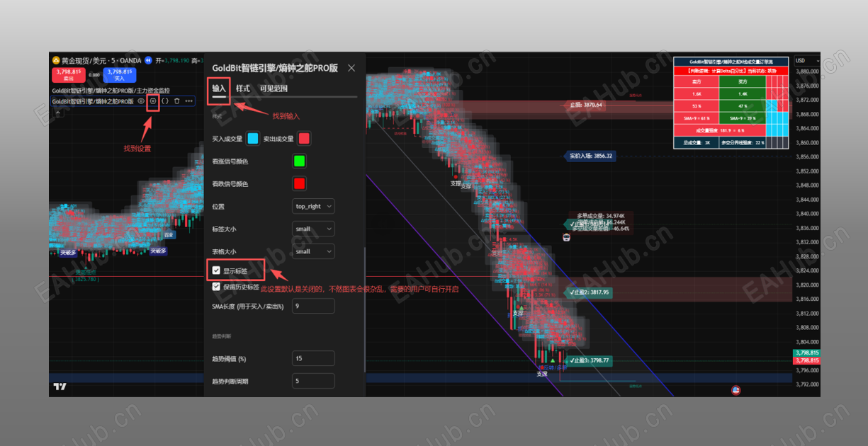Switch to the 输入 tab
The width and height of the screenshot is (868, 446).
(219, 88)
